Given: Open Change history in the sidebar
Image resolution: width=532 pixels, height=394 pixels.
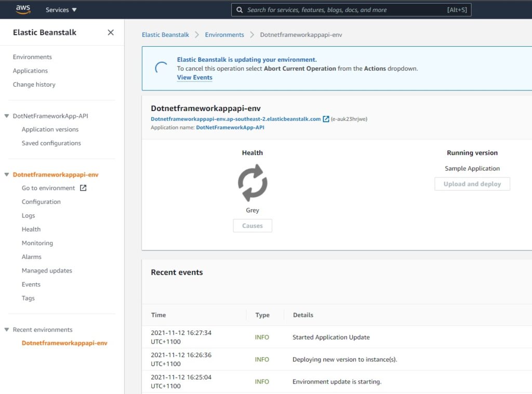Looking at the screenshot, I should pyautogui.click(x=34, y=84).
